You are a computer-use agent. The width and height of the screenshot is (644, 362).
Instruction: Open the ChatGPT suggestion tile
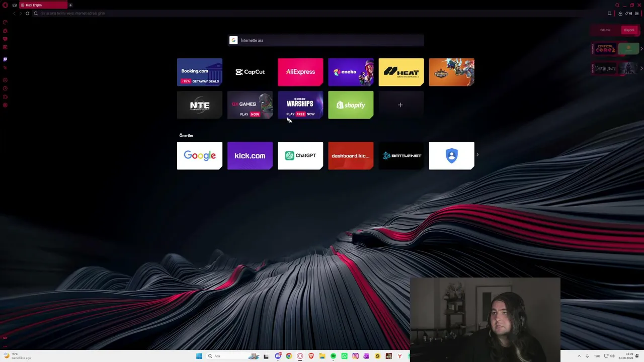click(300, 156)
